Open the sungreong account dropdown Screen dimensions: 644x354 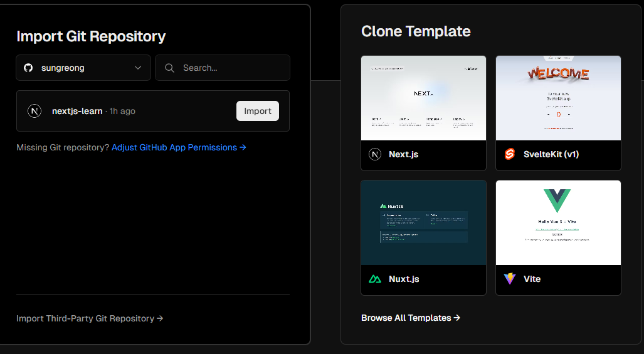click(83, 68)
